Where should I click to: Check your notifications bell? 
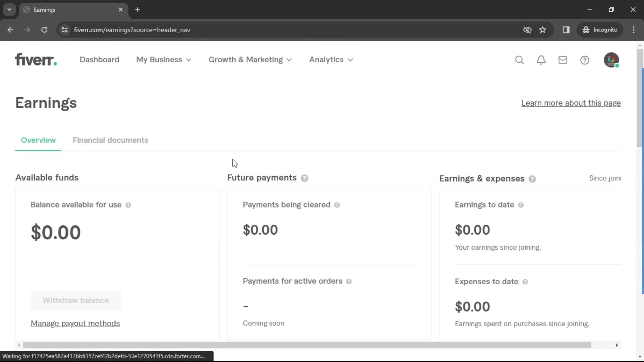(x=541, y=60)
